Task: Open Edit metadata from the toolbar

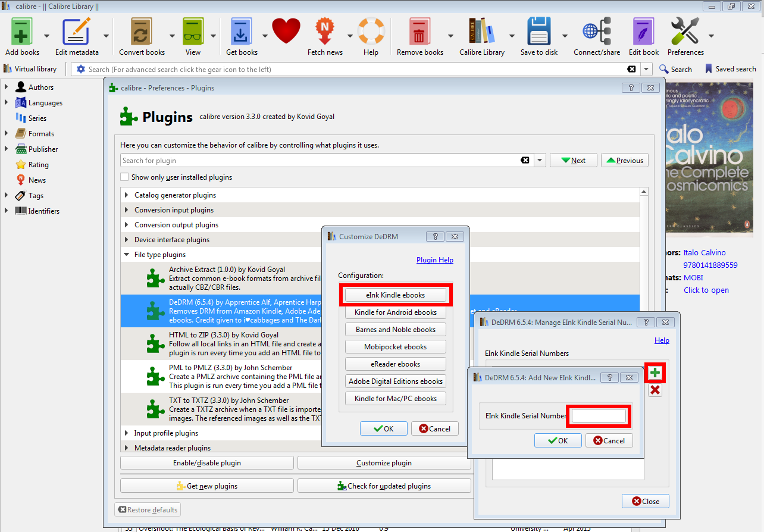Action: coord(77,32)
